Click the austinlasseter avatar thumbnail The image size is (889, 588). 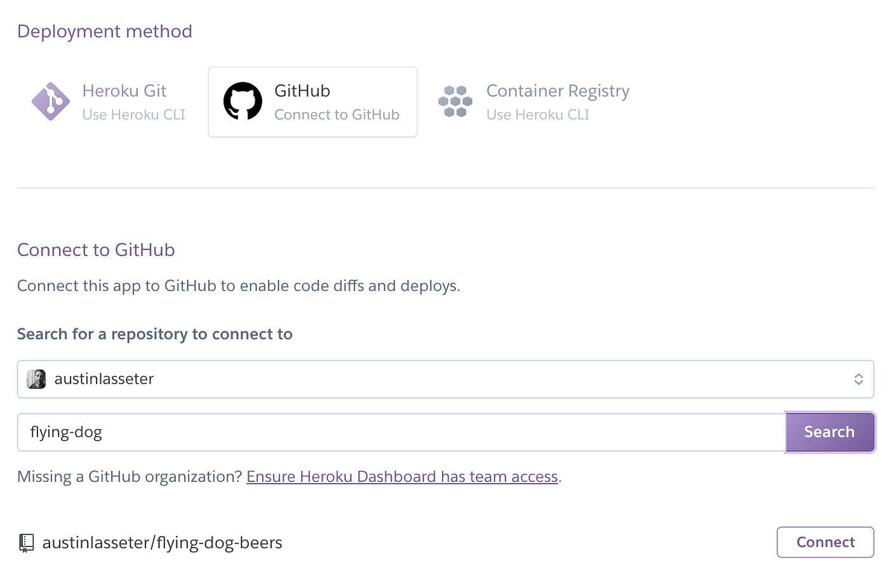pos(36,379)
